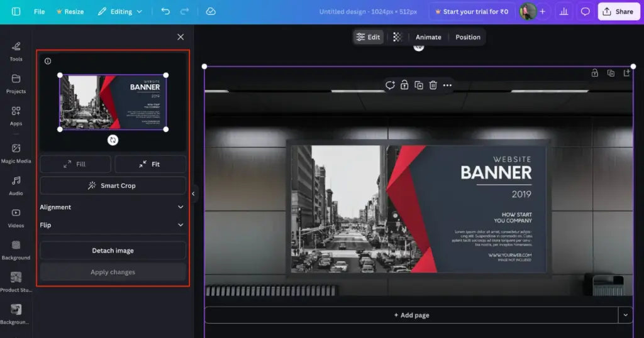Screen dimensions: 644x338
Task: Select Animate in the top toolbar
Action: click(428, 37)
